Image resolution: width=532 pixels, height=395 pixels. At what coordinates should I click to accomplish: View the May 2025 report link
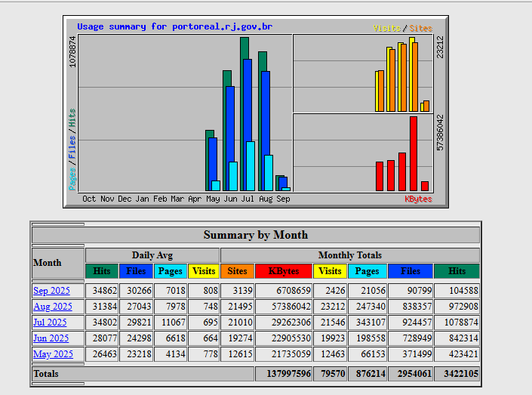[x=53, y=354]
